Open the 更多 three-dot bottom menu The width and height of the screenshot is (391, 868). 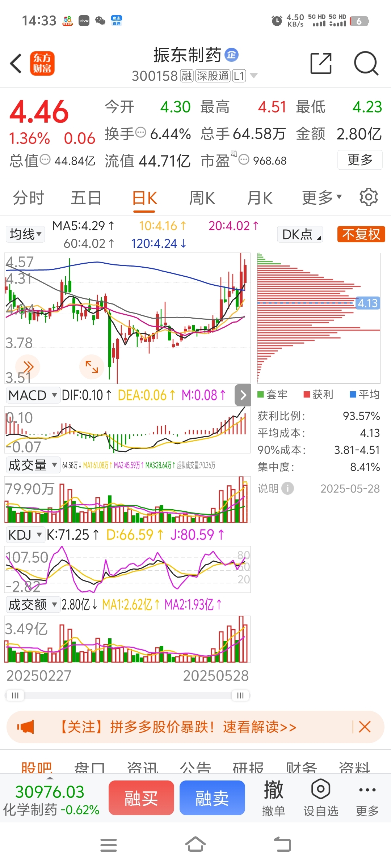point(367,798)
